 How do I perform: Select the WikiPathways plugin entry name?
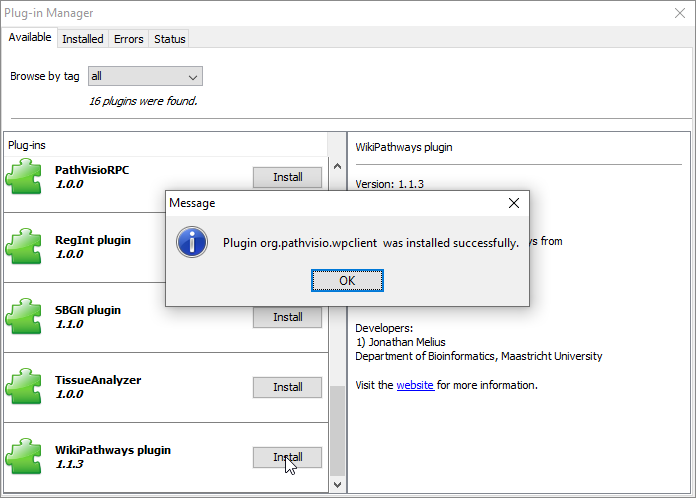113,450
